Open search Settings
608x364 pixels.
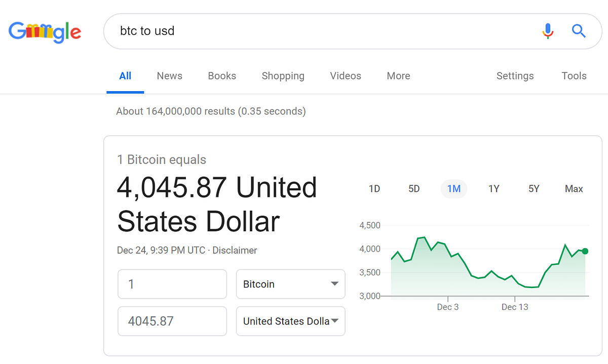[515, 76]
